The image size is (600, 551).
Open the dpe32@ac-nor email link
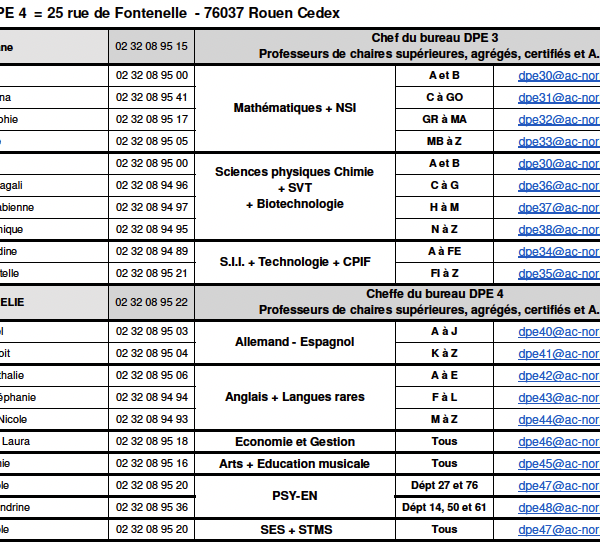coord(559,120)
